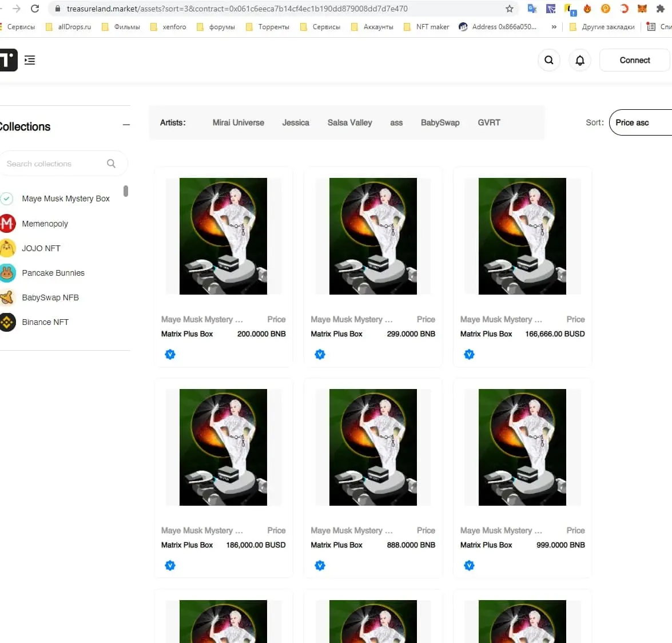Filter by artist BabySwap
Image resolution: width=672 pixels, height=643 pixels.
coord(440,122)
